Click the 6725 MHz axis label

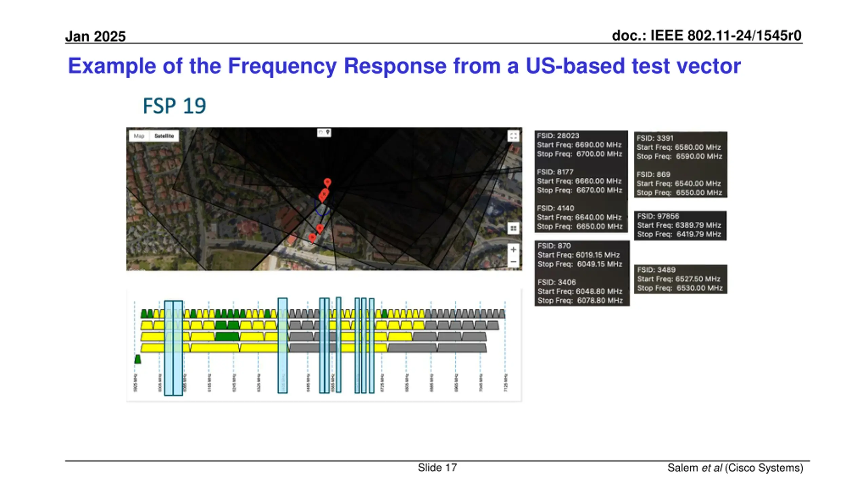coord(382,383)
